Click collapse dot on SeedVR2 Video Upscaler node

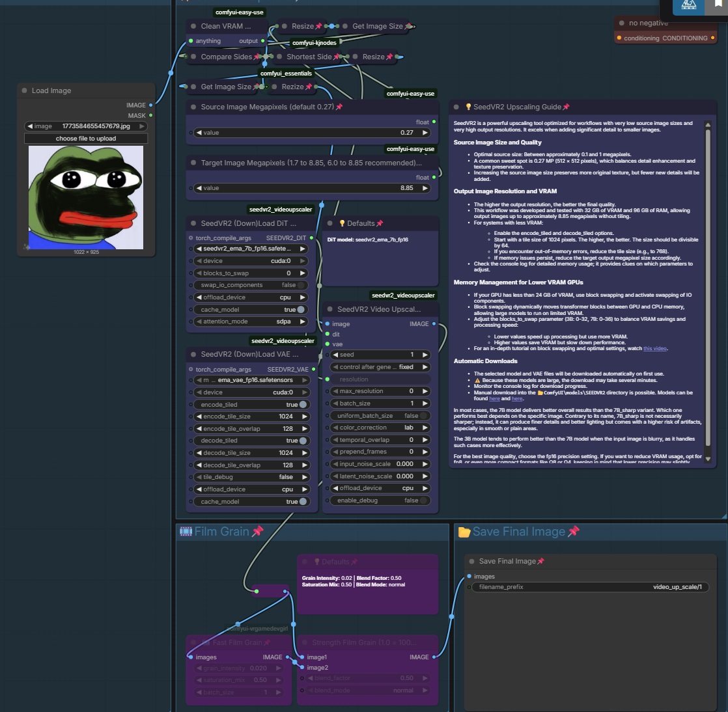click(x=329, y=309)
